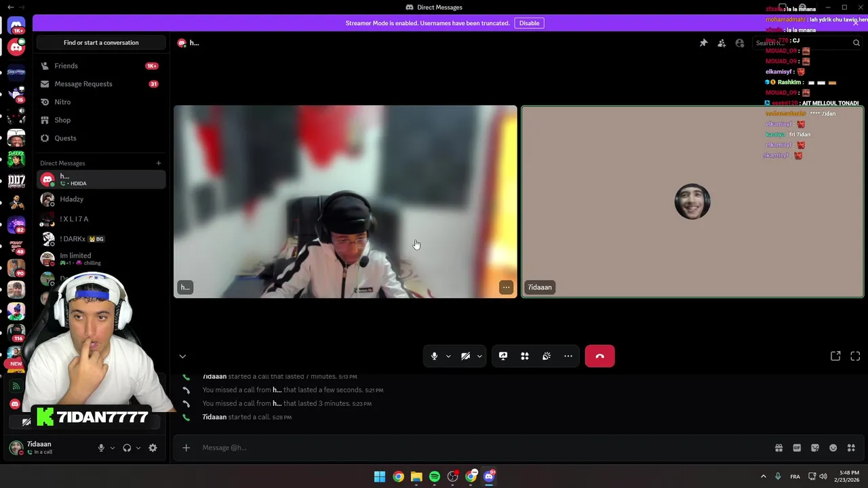Click Find or start a conversation
Screen dimensions: 868x488
101,43
